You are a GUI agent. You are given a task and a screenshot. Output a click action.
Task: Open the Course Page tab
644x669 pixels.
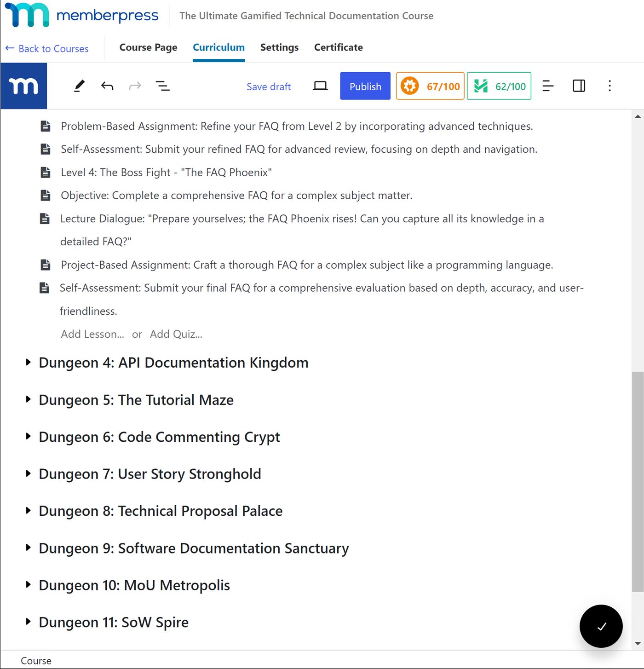click(x=148, y=47)
